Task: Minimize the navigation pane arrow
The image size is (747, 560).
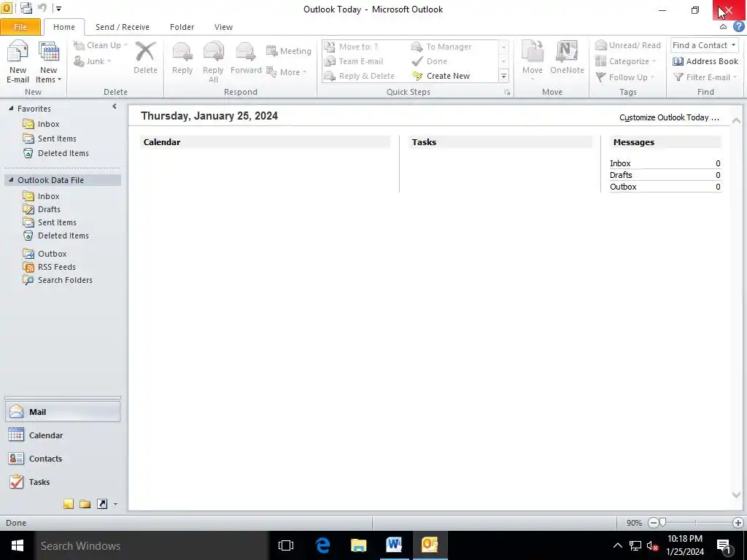Action: click(115, 106)
